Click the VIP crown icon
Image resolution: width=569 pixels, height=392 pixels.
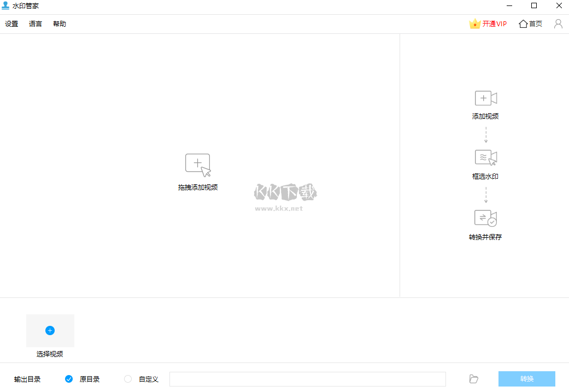[x=474, y=24]
